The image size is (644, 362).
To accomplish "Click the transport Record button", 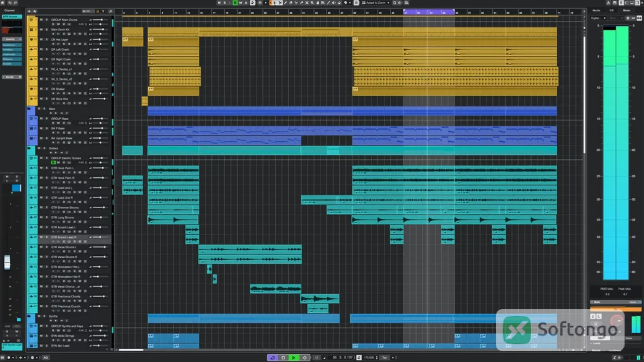I will 305,358.
